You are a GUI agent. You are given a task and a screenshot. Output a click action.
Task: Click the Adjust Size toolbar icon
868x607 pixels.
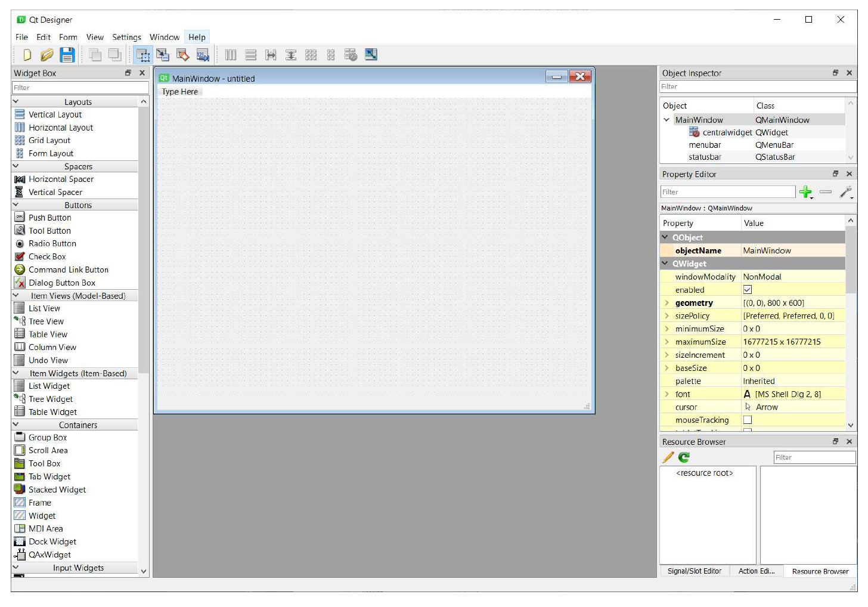click(x=371, y=55)
